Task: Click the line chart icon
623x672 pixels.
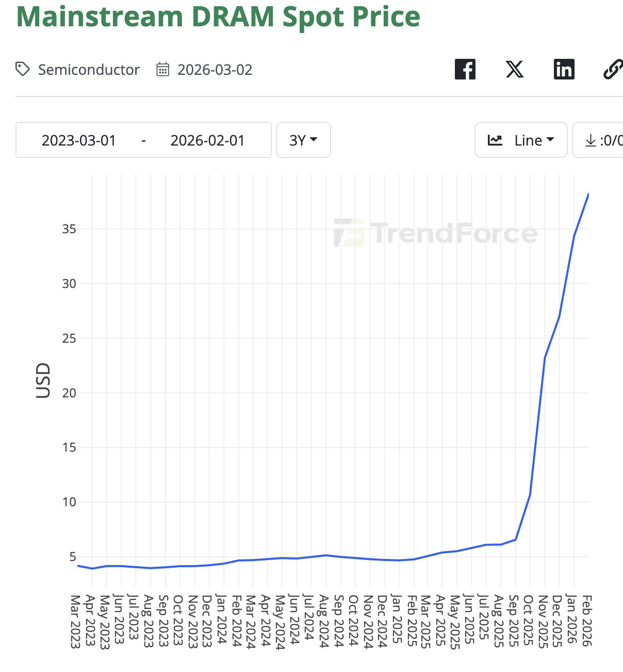Action: pos(495,140)
